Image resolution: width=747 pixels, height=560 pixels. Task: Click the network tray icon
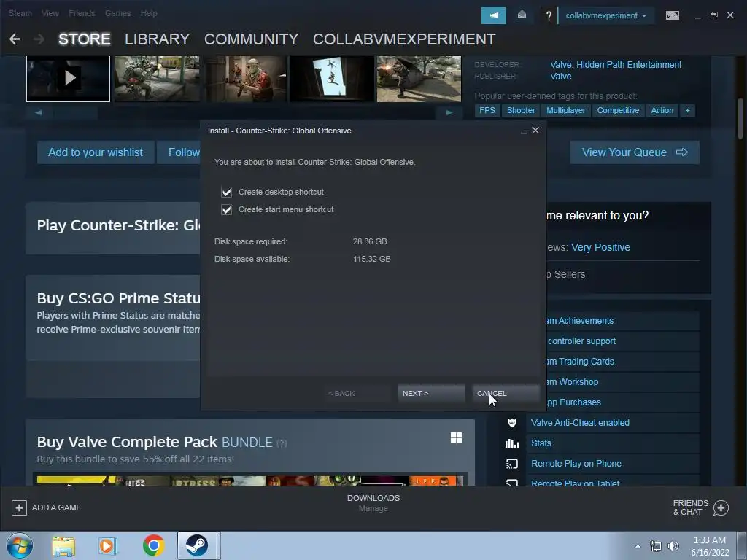tap(656, 546)
